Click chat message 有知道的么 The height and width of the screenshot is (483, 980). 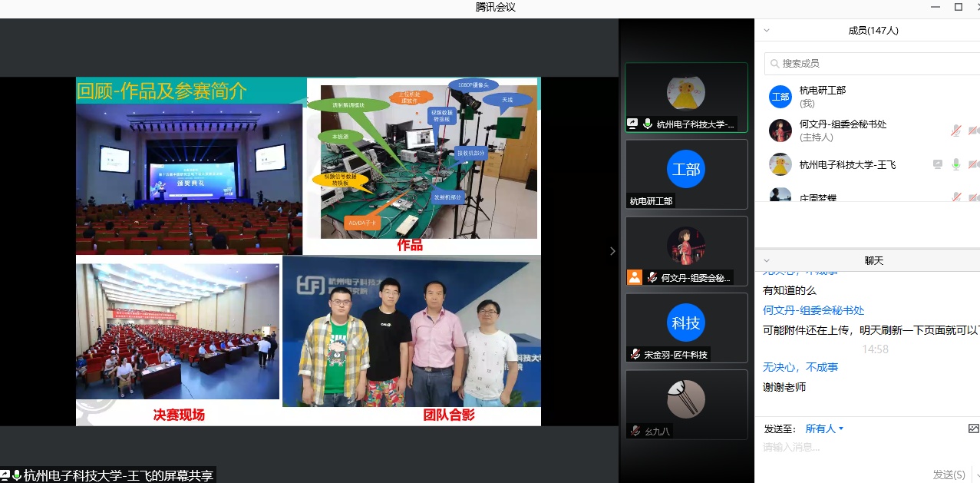click(x=790, y=290)
